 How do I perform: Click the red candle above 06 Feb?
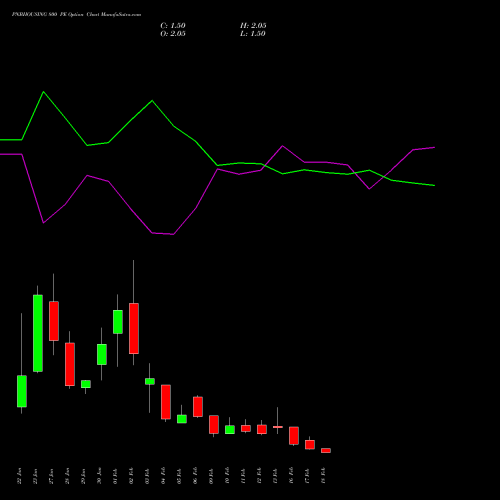click(198, 407)
